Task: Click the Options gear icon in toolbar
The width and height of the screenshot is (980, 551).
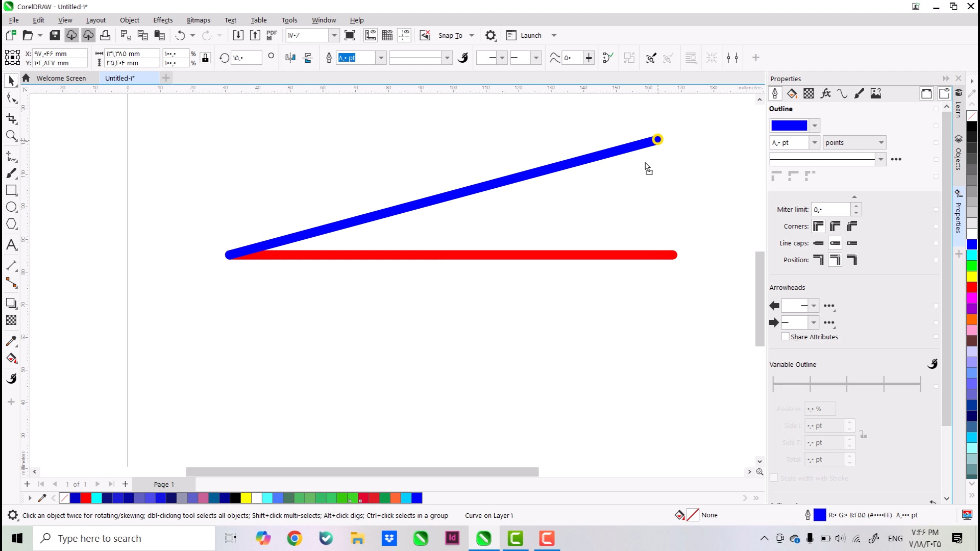Action: pyautogui.click(x=490, y=35)
